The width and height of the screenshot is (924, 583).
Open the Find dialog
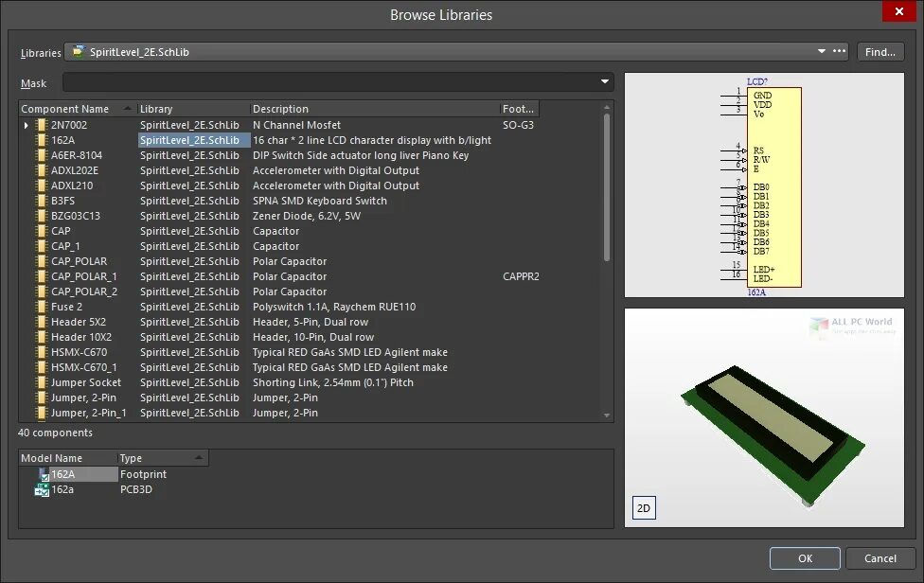880,51
